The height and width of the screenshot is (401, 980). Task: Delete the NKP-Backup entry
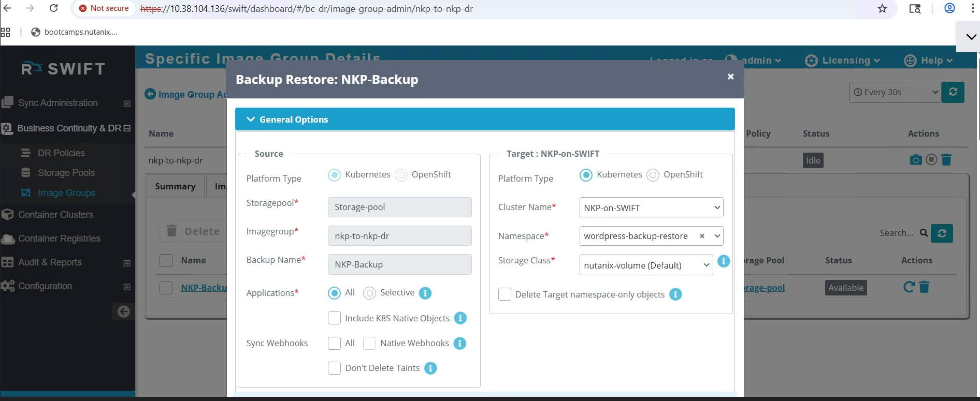click(925, 287)
